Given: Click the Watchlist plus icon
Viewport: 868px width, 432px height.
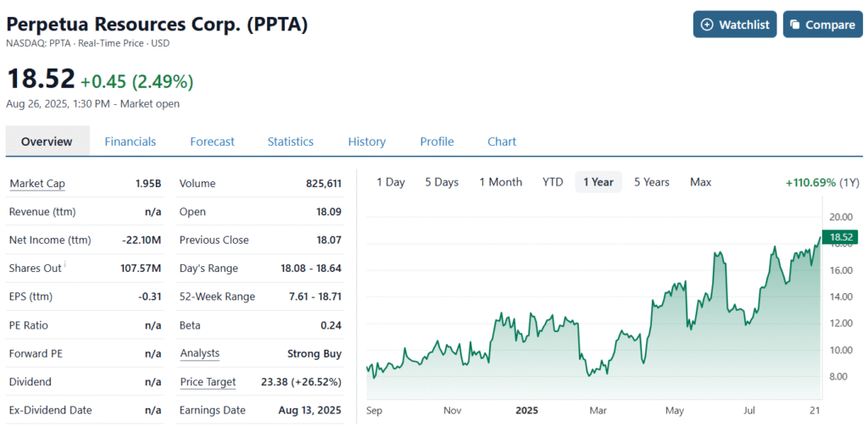Looking at the screenshot, I should coord(708,25).
